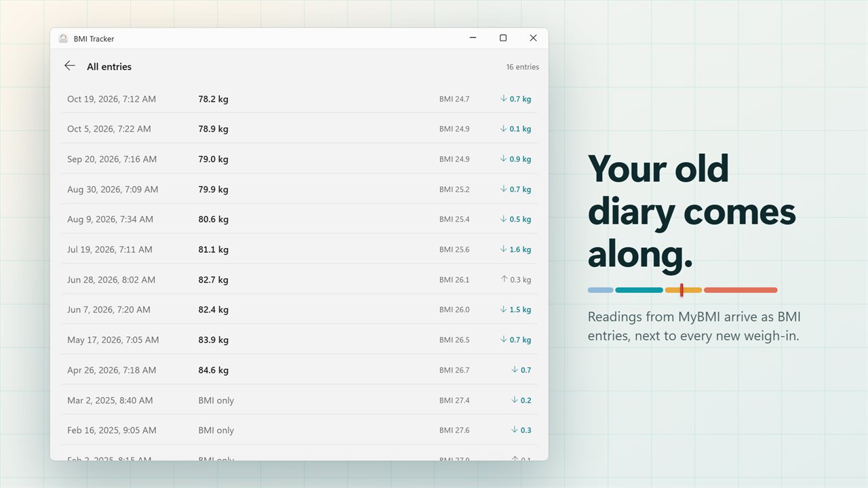The width and height of the screenshot is (868, 488).
Task: Click the All entries heading
Action: coord(109,66)
